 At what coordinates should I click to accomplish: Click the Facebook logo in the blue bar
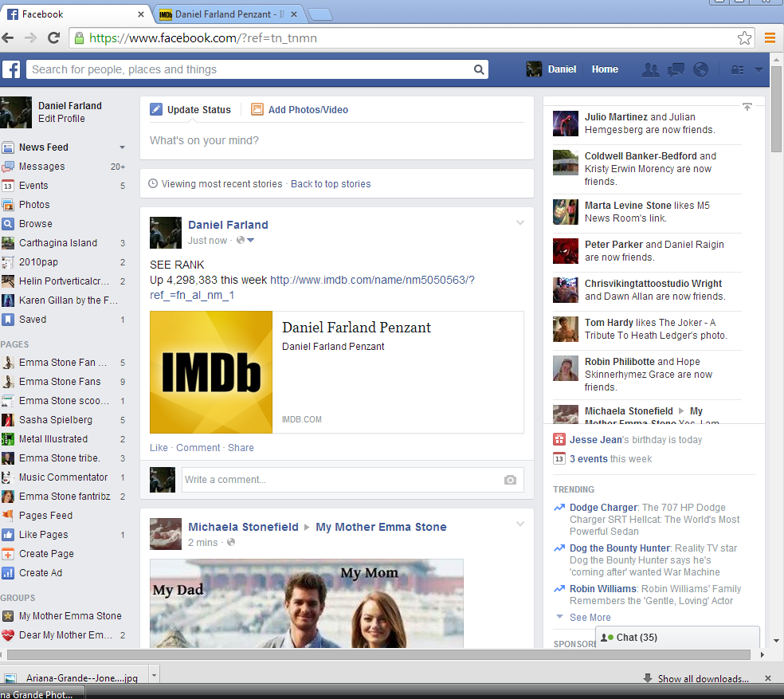coord(11,69)
